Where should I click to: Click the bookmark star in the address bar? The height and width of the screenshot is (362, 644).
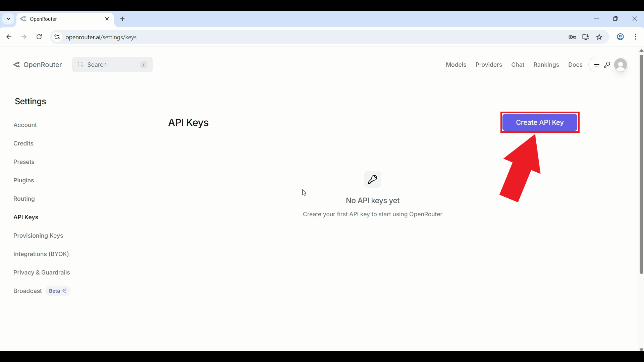[599, 37]
